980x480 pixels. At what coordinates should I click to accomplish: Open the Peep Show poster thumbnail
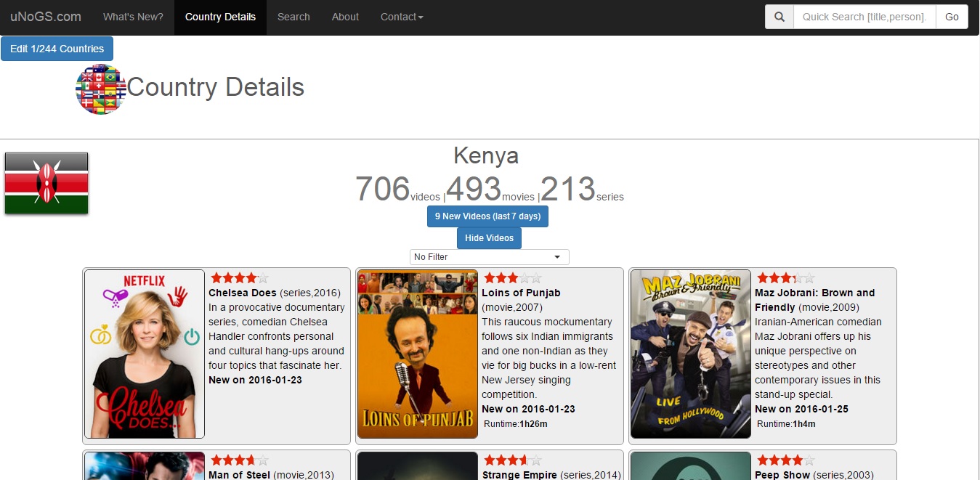click(x=691, y=466)
